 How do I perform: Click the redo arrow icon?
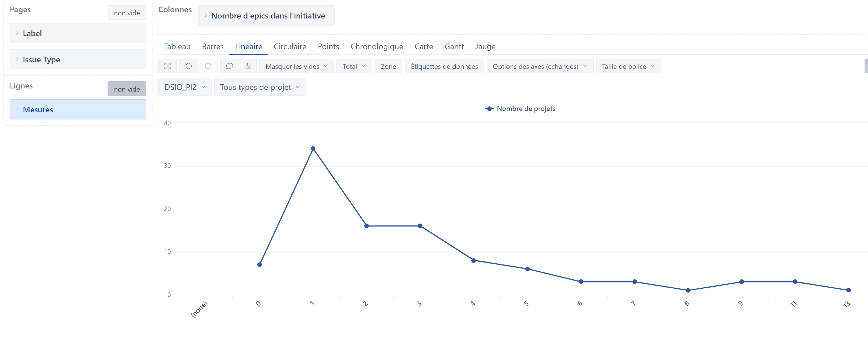coord(208,66)
